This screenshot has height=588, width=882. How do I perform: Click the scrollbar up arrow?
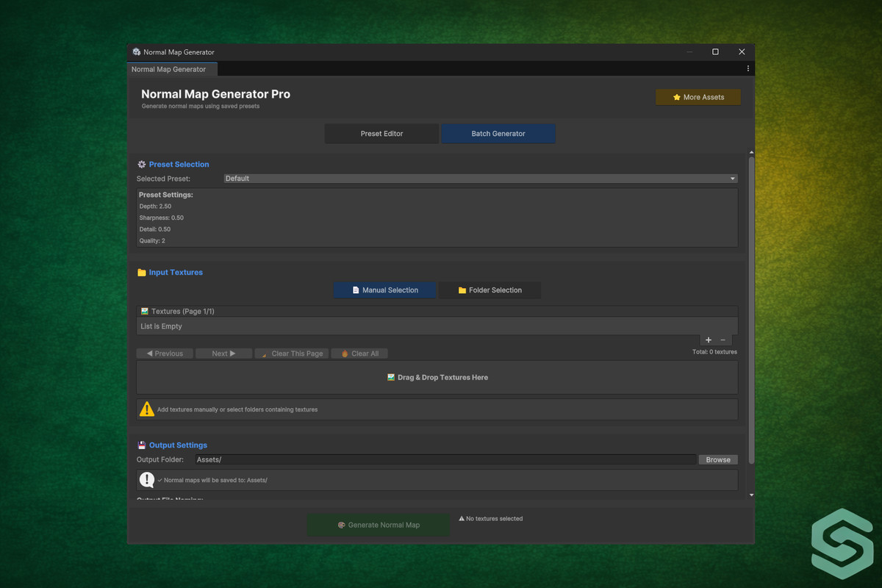[x=750, y=153]
